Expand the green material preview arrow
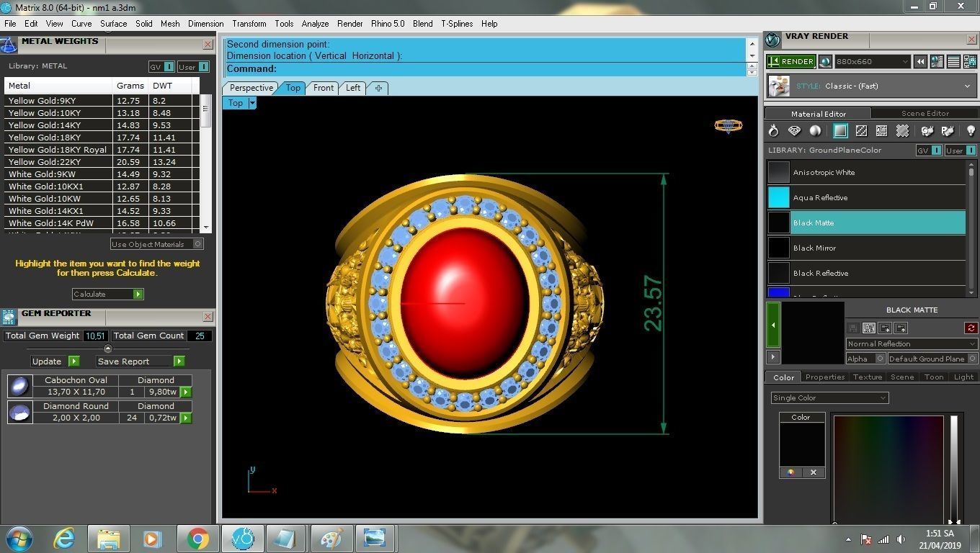 pyautogui.click(x=773, y=325)
